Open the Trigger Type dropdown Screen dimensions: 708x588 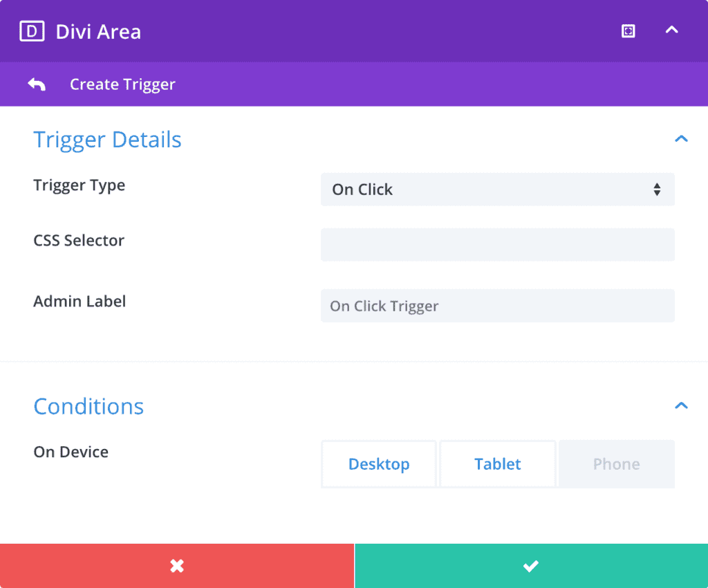498,190
